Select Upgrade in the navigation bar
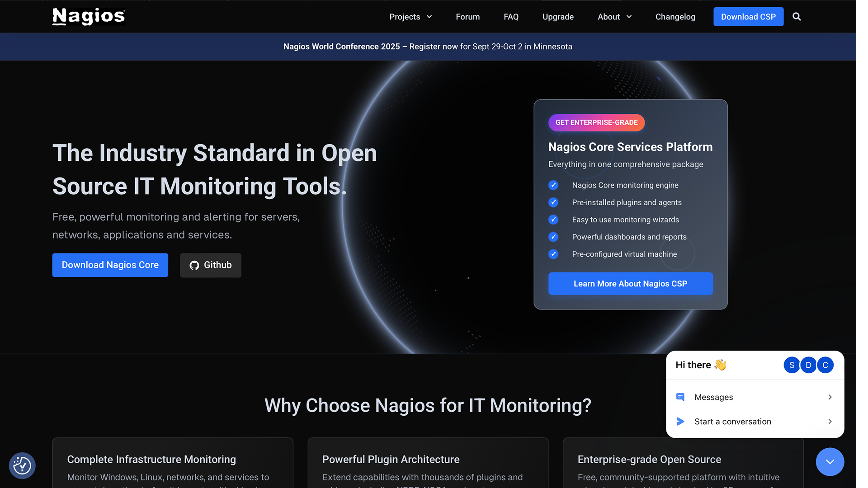The width and height of the screenshot is (868, 488). click(x=558, y=17)
